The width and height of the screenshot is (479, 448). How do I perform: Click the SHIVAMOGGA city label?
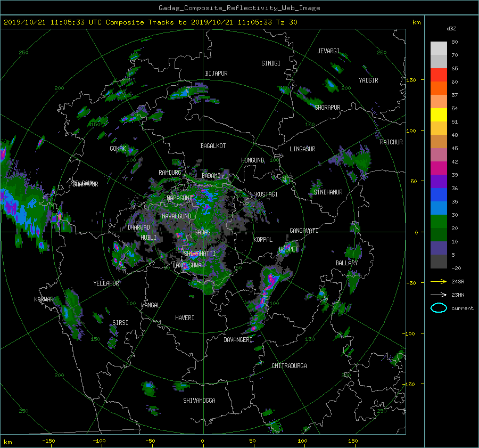click(199, 400)
